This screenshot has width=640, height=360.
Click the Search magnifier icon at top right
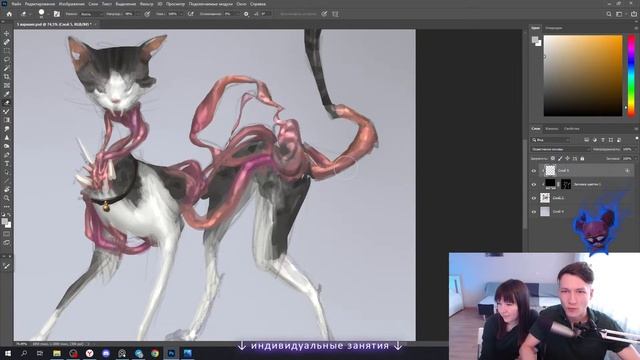609,14
